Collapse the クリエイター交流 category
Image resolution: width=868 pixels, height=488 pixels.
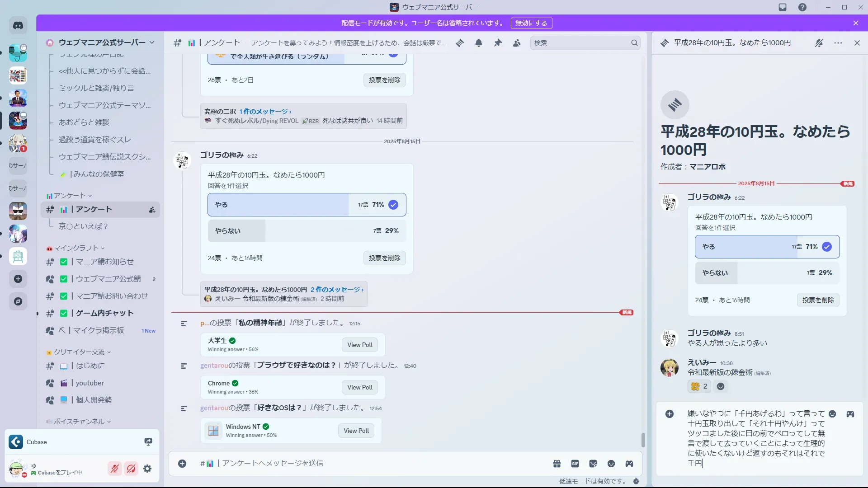click(79, 352)
